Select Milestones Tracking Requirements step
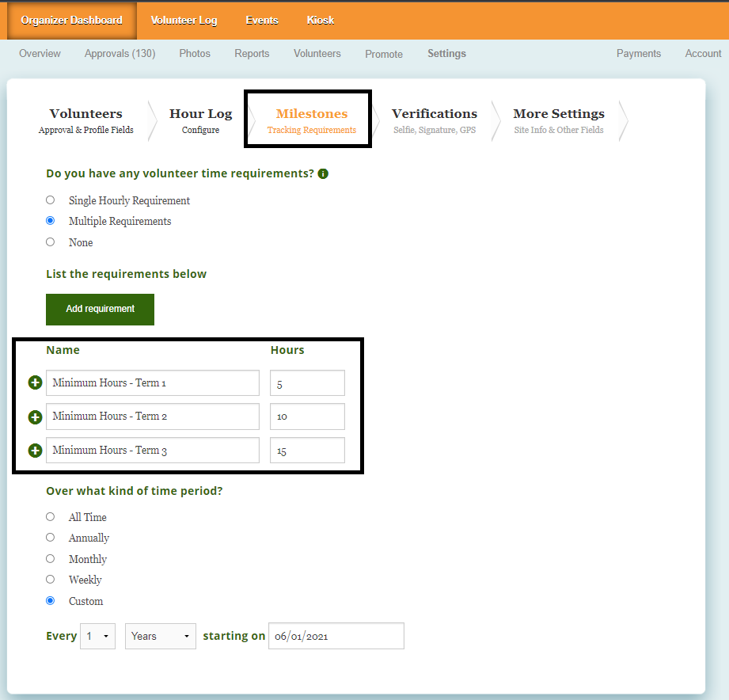This screenshot has height=700, width=729. tap(312, 120)
